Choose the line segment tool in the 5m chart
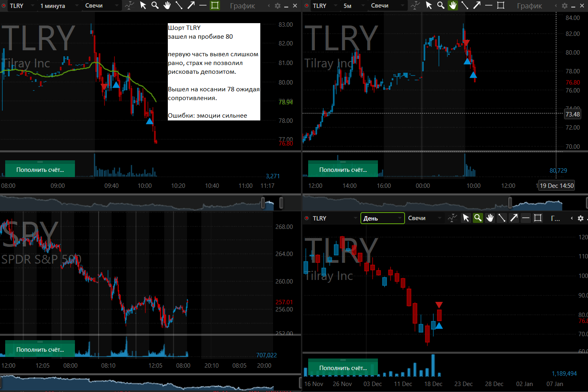This screenshot has height=392, width=588. point(465,6)
